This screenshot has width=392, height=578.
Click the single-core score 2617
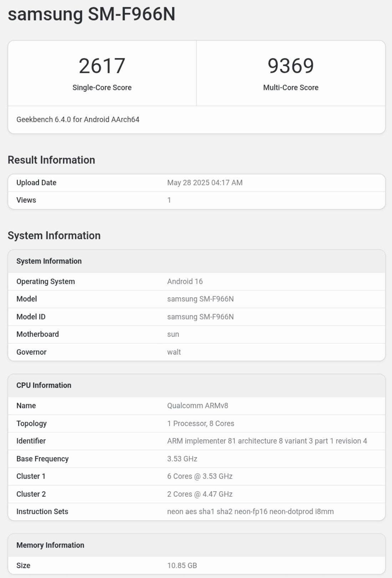(x=102, y=66)
